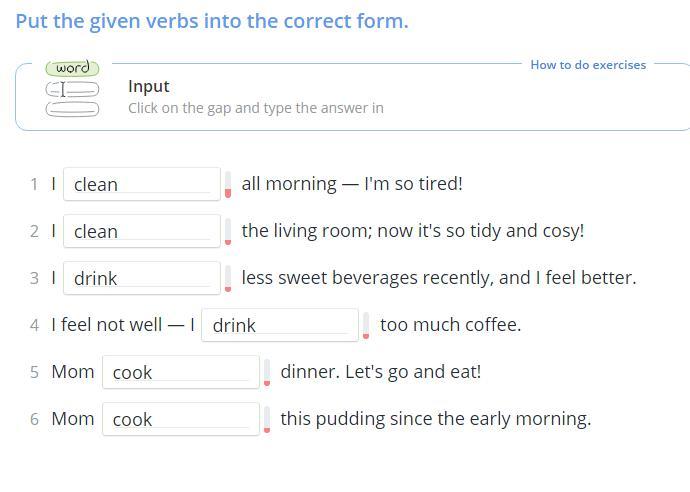Click the 'Input' exercise type label
The width and height of the screenshot is (690, 492).
pyautogui.click(x=149, y=86)
